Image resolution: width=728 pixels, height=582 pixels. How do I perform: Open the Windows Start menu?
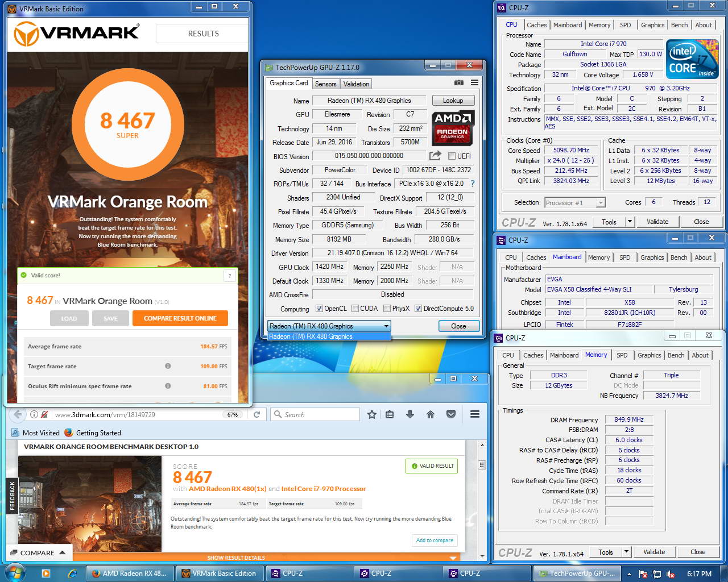tap(15, 573)
